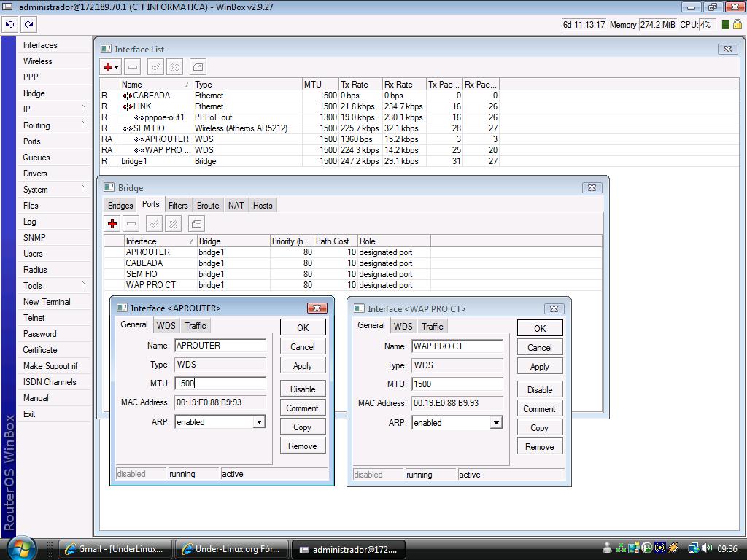Click the MTU field in APROUTER dialog

coord(220,384)
